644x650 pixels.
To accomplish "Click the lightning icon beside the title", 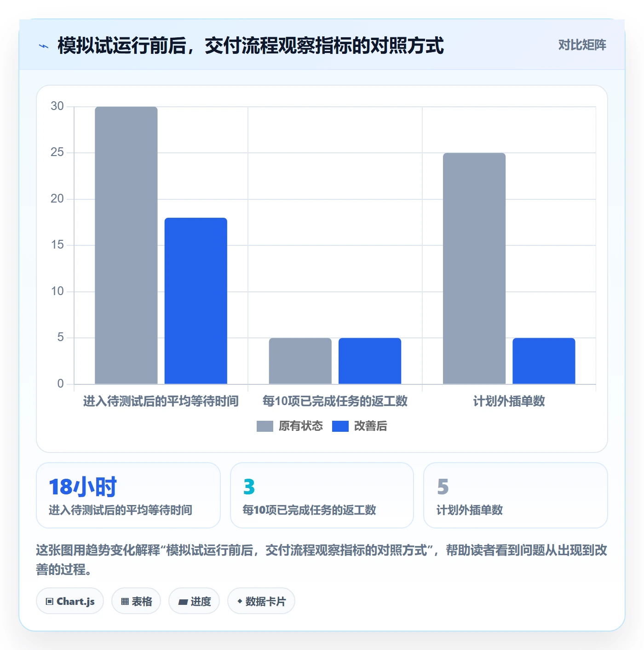I will (44, 46).
